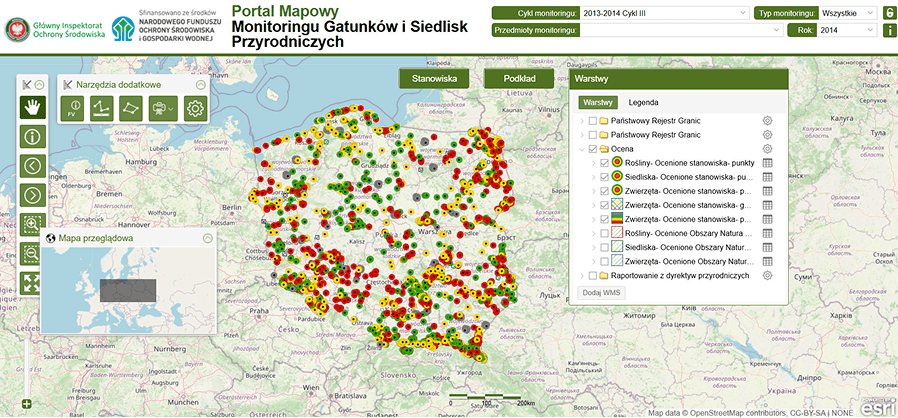Enable Rośliny Ocenione Obszary Natura layer

pyautogui.click(x=605, y=233)
